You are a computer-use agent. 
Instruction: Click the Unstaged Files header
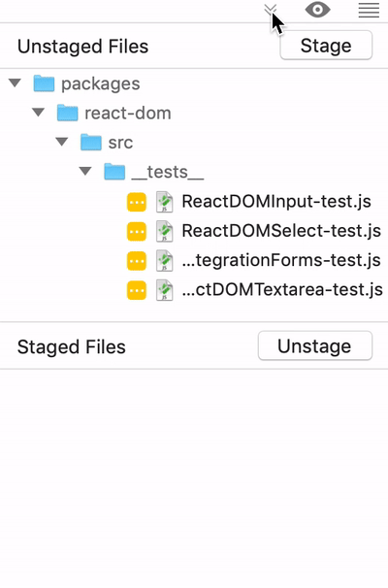82,47
